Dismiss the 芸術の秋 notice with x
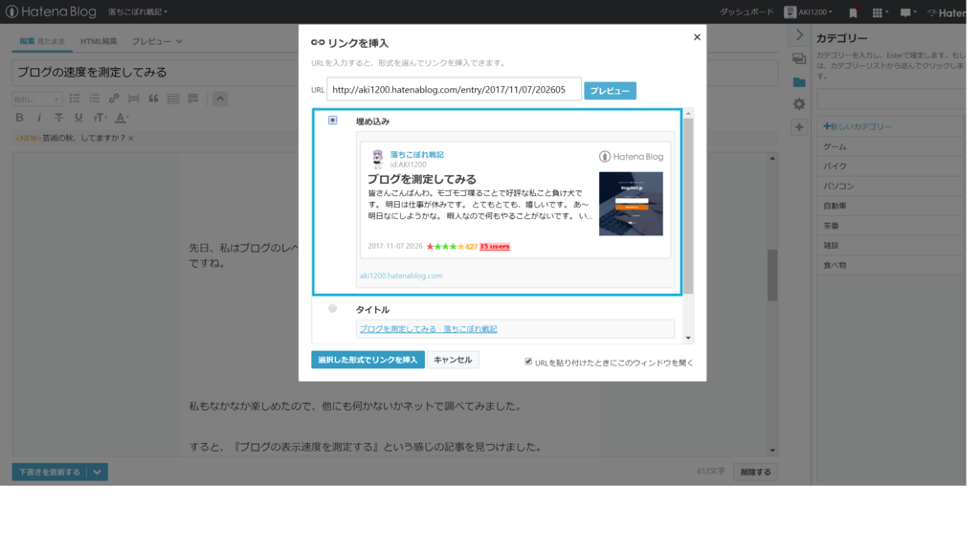Image resolution: width=980 pixels, height=551 pixels. pyautogui.click(x=130, y=139)
